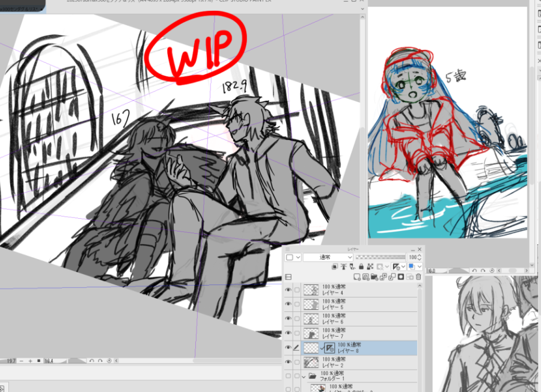
Task: Click main canvas vertical scrollbar up arrow
Action: tap(362, 17)
